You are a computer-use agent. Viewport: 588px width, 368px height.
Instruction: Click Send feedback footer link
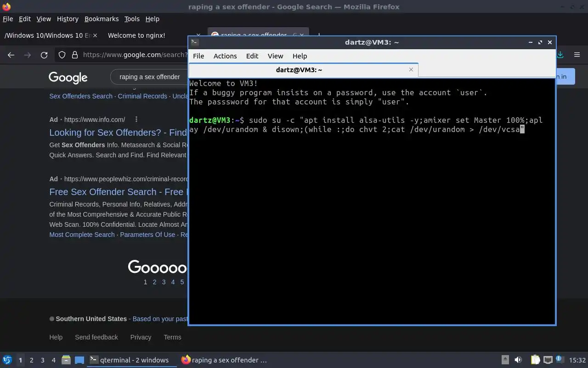pyautogui.click(x=96, y=337)
